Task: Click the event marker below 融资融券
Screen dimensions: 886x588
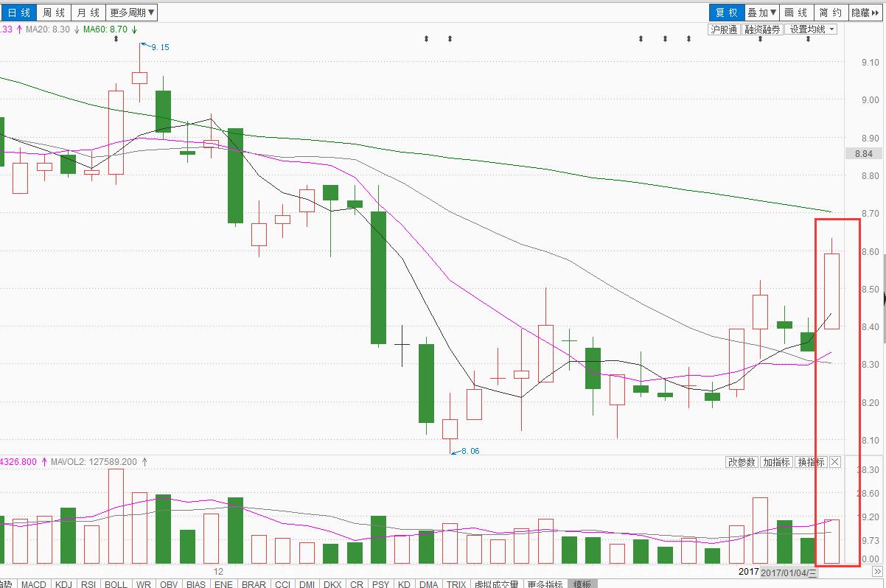Action: [761, 38]
